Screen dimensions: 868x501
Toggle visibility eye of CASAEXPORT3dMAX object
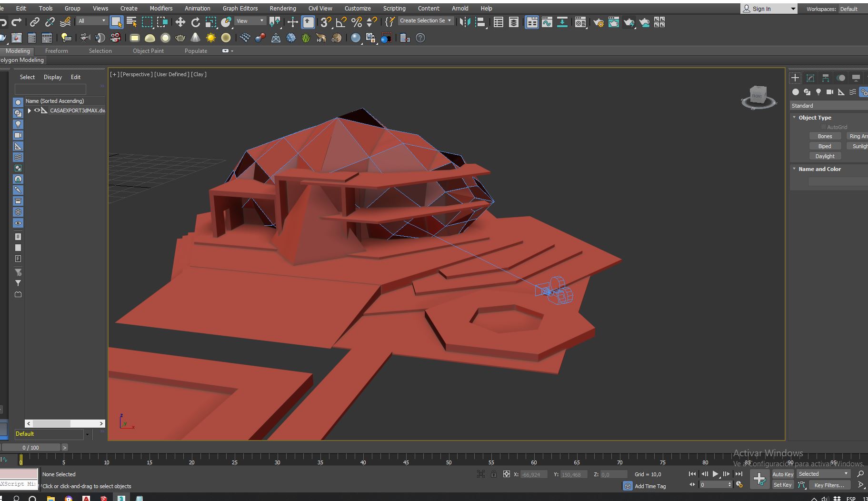(x=37, y=110)
